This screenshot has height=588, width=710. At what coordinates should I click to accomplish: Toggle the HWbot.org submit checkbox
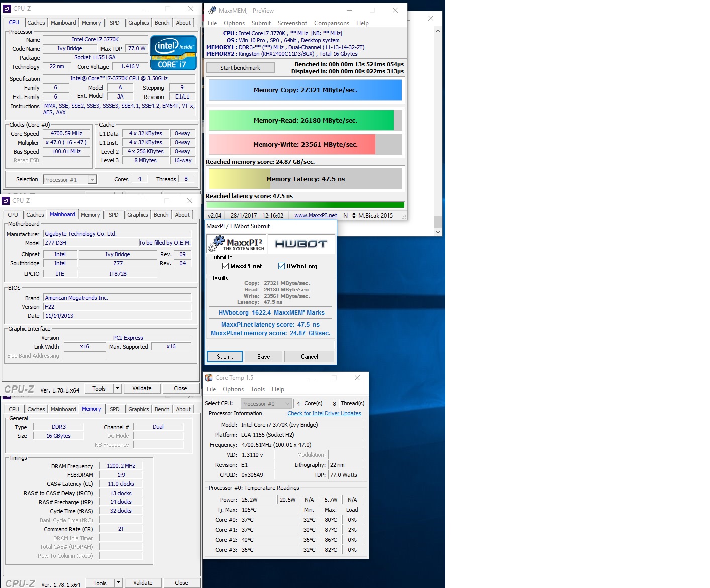(x=281, y=266)
